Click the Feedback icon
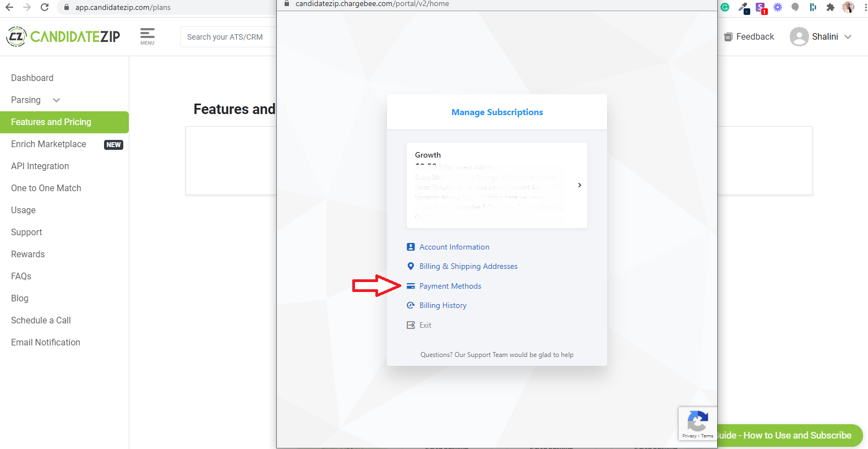This screenshot has height=449, width=868. click(x=728, y=37)
